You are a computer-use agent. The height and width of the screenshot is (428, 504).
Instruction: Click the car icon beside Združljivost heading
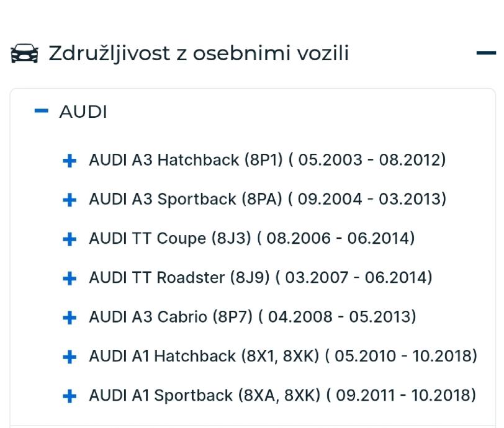pyautogui.click(x=24, y=55)
